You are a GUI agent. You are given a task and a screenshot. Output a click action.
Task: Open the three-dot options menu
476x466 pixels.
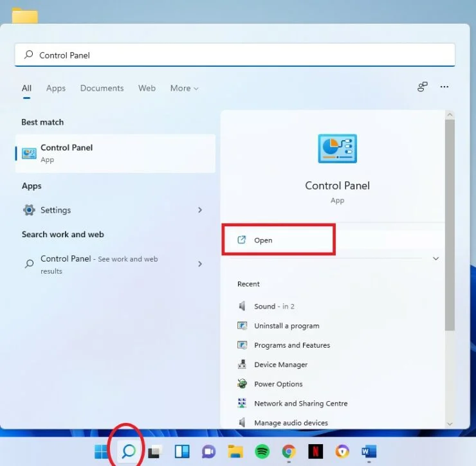click(444, 87)
